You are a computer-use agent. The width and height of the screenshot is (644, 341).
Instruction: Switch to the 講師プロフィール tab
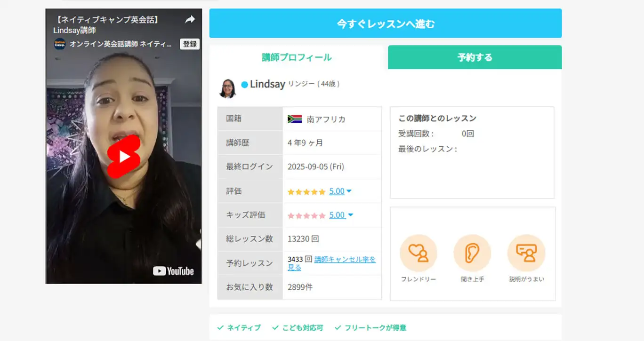pos(297,57)
